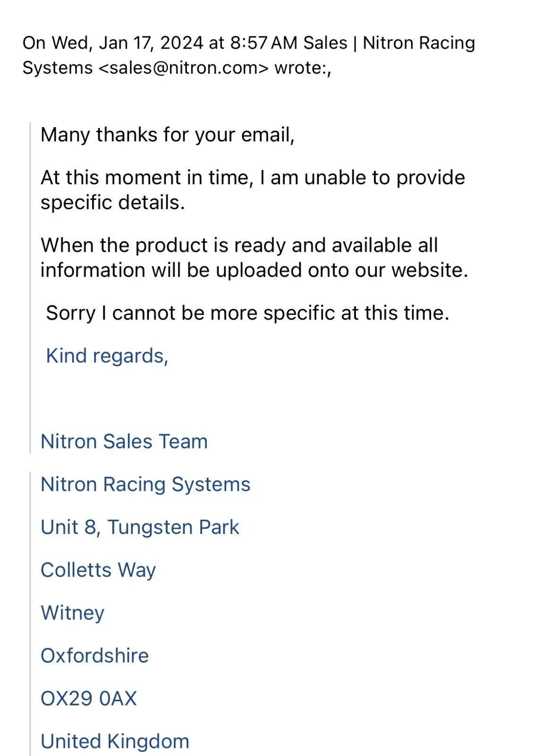Screen dimensions: 543x756
Task: Click the word 'wrote:' in the header
Action: 302,68
